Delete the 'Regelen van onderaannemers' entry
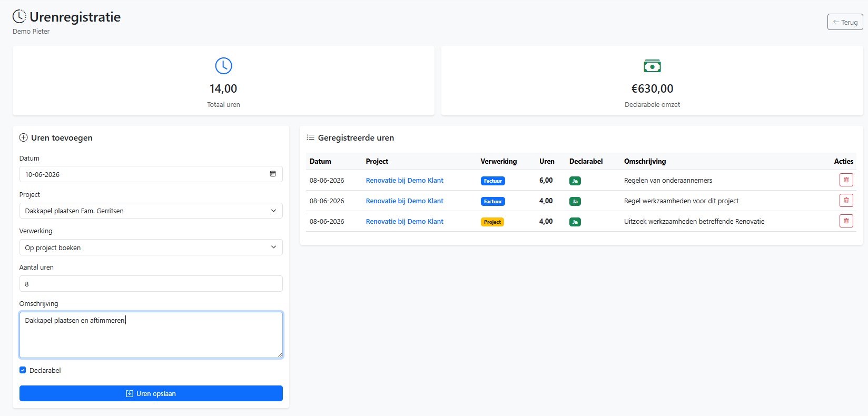Screen dimensions: 868x416 coord(846,180)
